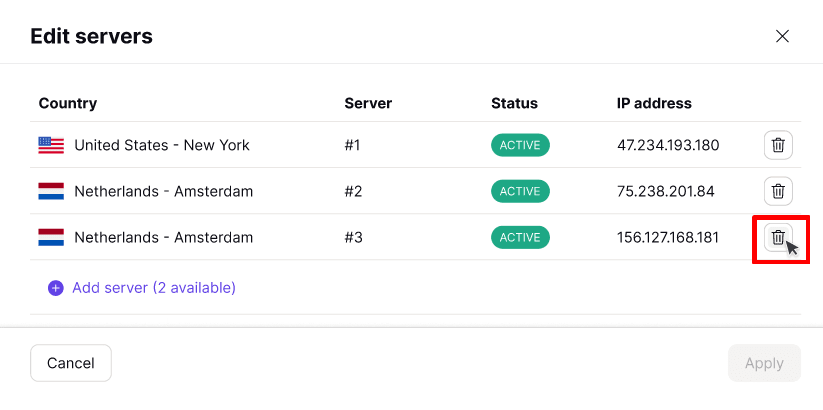
Task: Delete server #1 using its trash icon
Action: click(779, 145)
